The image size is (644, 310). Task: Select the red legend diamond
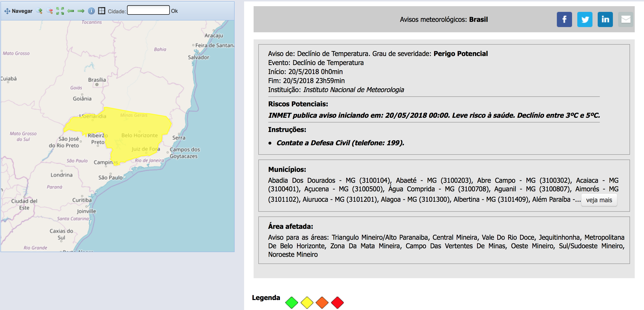(337, 302)
